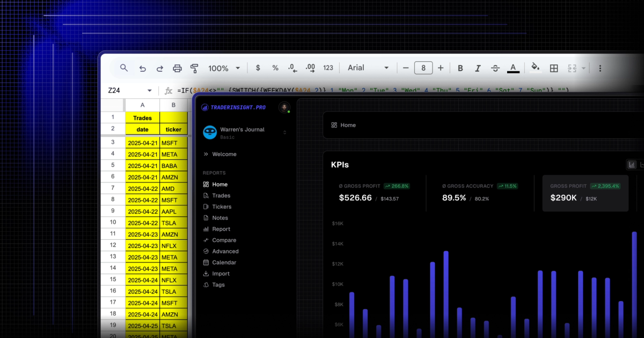Open the Notes page
Image resolution: width=644 pixels, height=338 pixels.
tap(216, 218)
